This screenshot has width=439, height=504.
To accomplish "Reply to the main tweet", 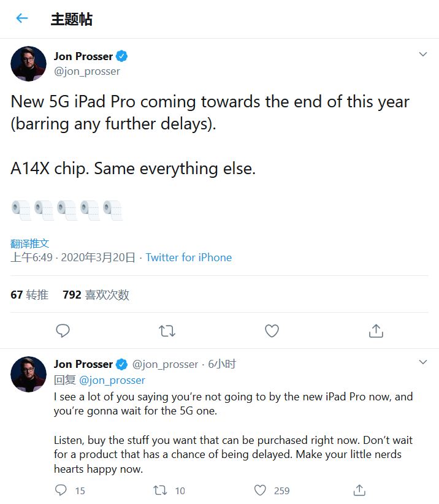I will pyautogui.click(x=63, y=331).
